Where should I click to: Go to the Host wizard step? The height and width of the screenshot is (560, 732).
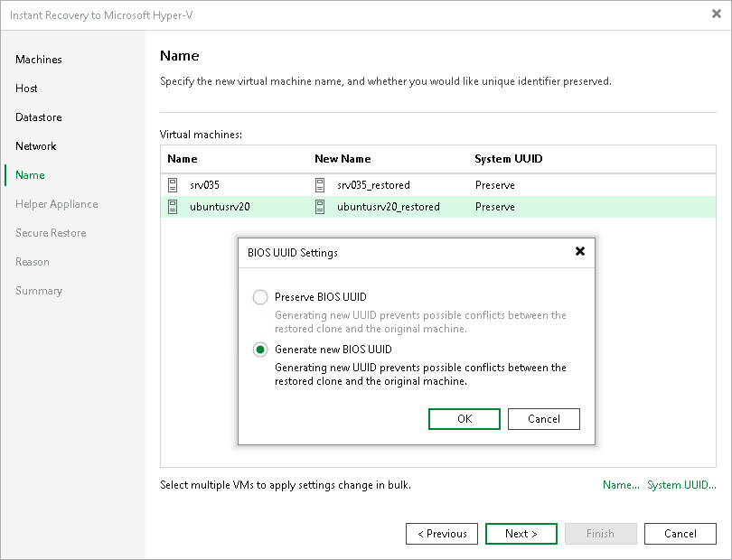tap(26, 89)
